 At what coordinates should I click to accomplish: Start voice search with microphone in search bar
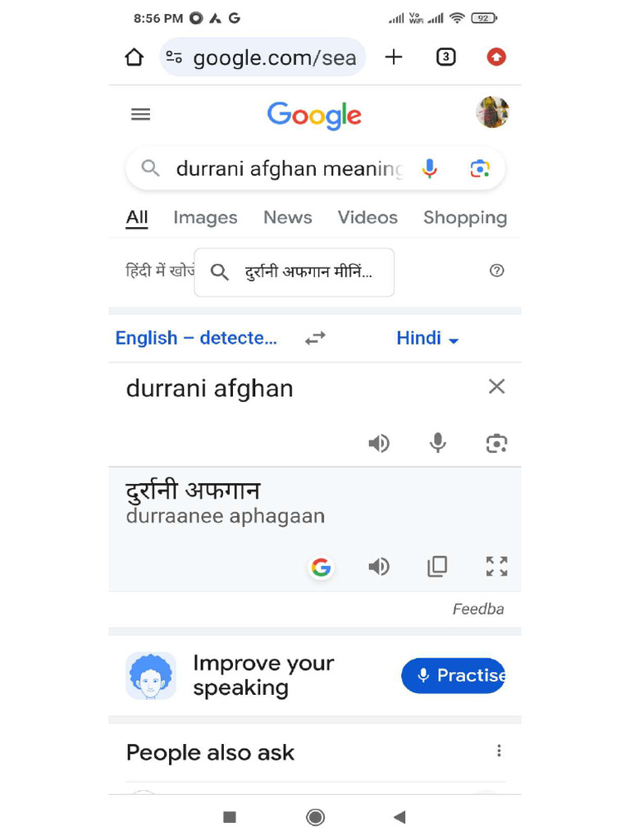click(429, 169)
